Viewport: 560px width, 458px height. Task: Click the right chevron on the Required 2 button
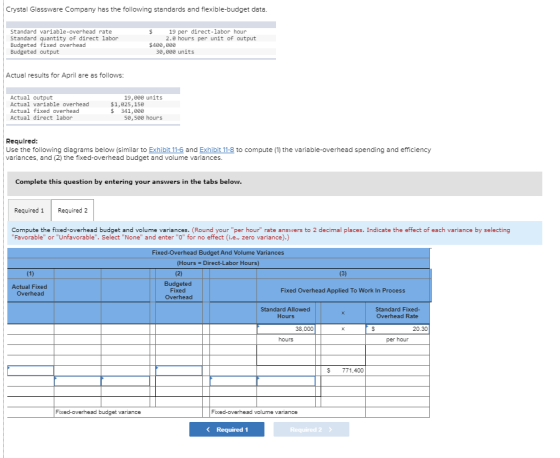click(330, 429)
